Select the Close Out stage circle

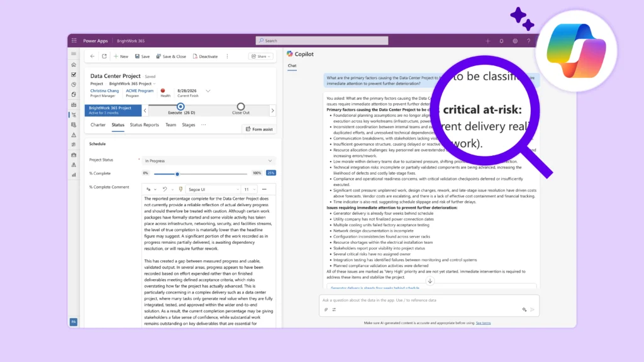[x=241, y=107]
